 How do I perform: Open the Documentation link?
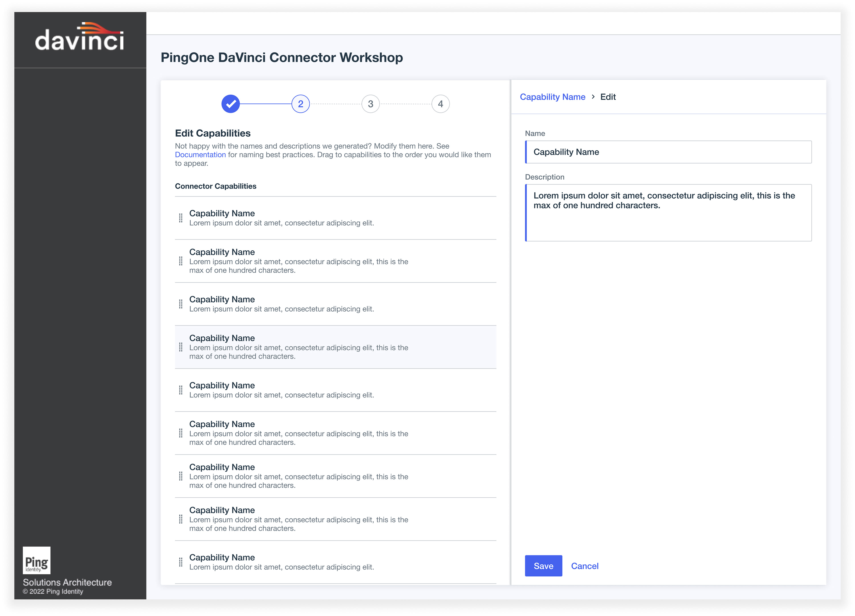[200, 154]
